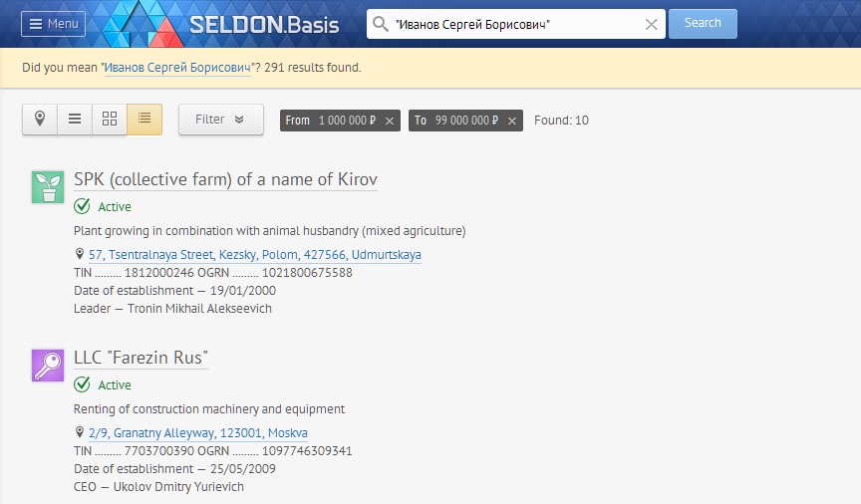Switch to map view pin icon

(x=40, y=120)
